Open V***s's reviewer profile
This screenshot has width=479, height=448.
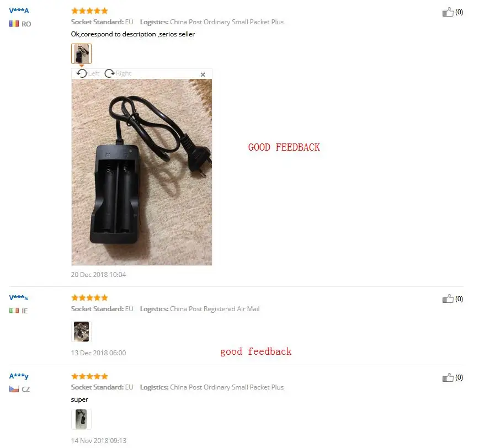pos(18,297)
